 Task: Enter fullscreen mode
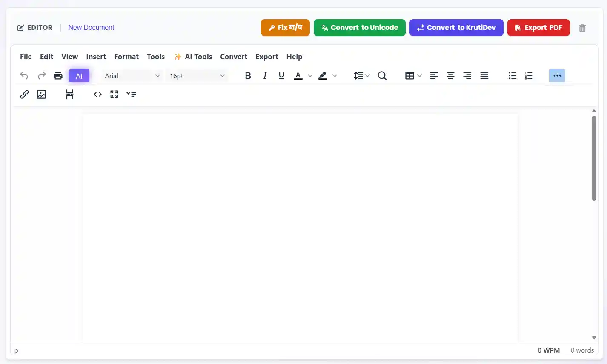[114, 95]
